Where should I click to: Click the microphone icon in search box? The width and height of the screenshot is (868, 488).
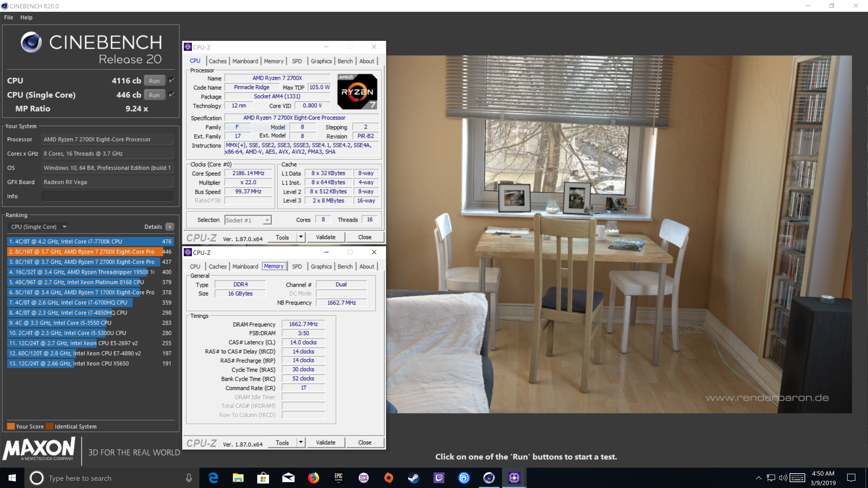pos(189,478)
